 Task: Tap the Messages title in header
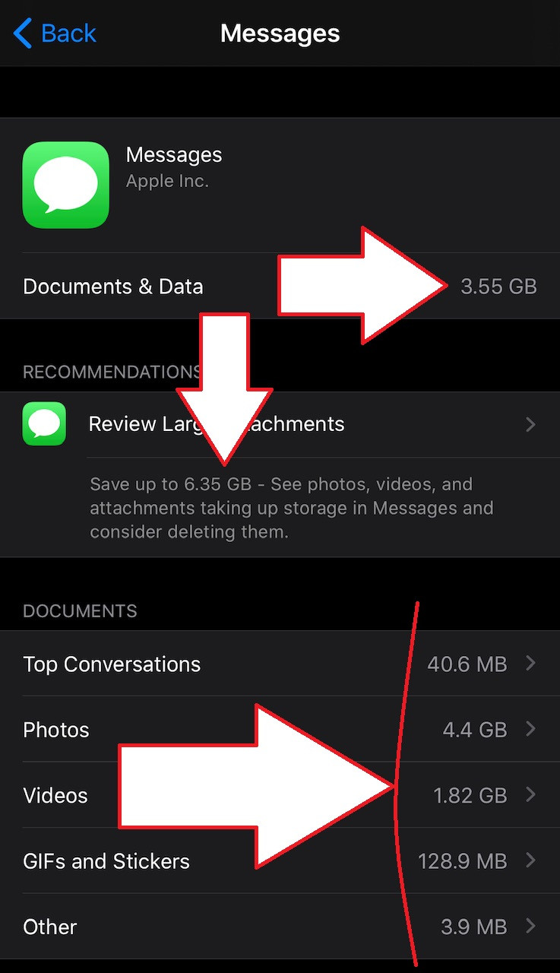pos(280,33)
